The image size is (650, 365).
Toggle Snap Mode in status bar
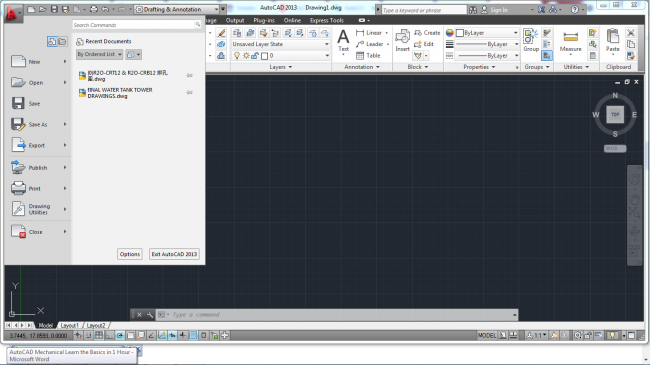pyautogui.click(x=88, y=336)
